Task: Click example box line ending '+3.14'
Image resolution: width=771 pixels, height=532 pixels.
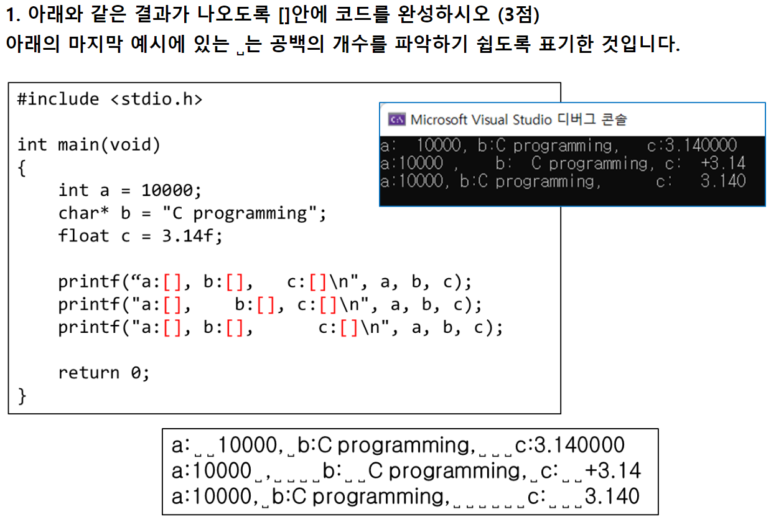Action: pos(406,471)
